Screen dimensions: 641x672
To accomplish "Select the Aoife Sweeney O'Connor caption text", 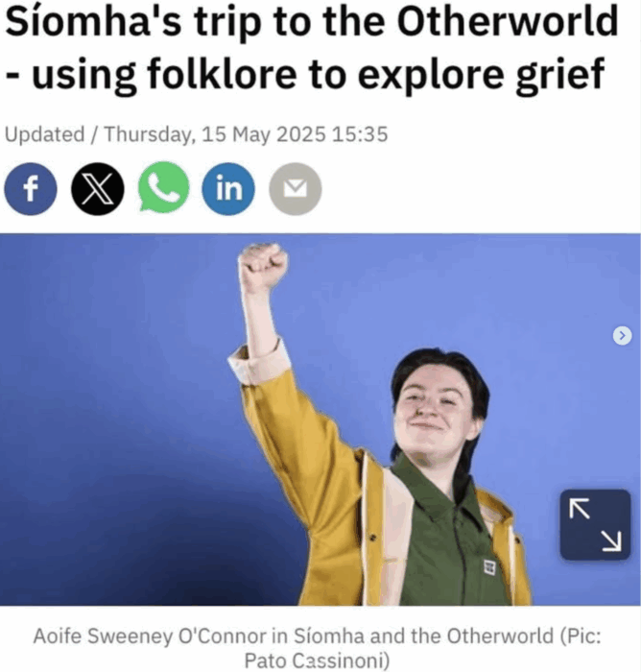I will click(x=317, y=648).
